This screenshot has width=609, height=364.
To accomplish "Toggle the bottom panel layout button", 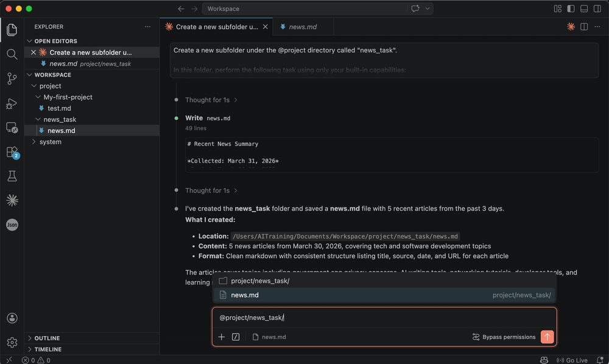I will [584, 9].
